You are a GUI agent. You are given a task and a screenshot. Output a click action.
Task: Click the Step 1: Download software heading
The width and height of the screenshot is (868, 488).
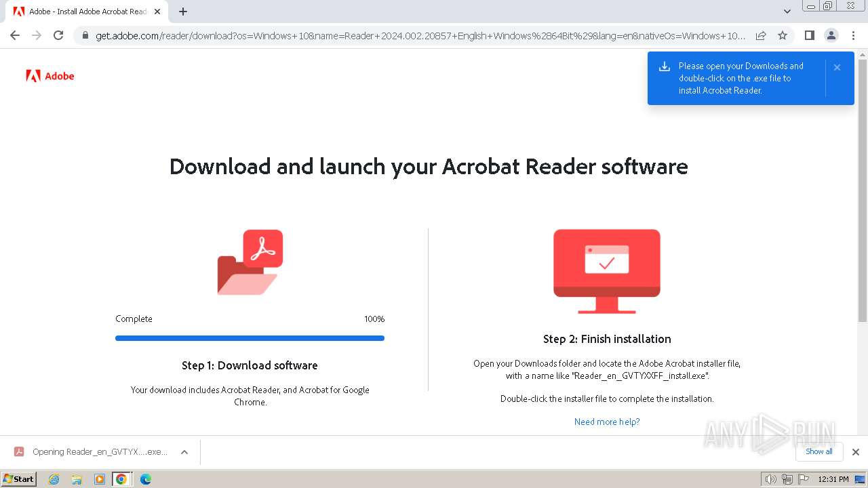250,365
